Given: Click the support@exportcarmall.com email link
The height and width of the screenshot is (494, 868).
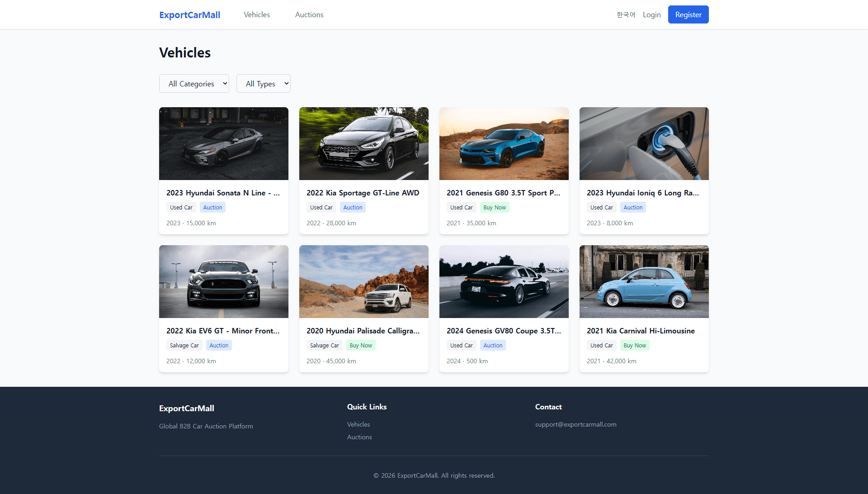Looking at the screenshot, I should pos(576,424).
